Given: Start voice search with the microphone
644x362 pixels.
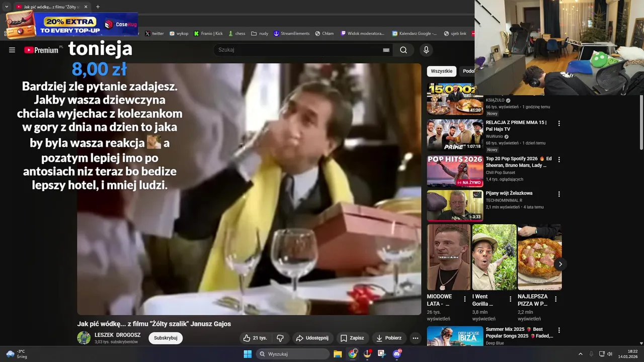Looking at the screenshot, I should point(426,50).
